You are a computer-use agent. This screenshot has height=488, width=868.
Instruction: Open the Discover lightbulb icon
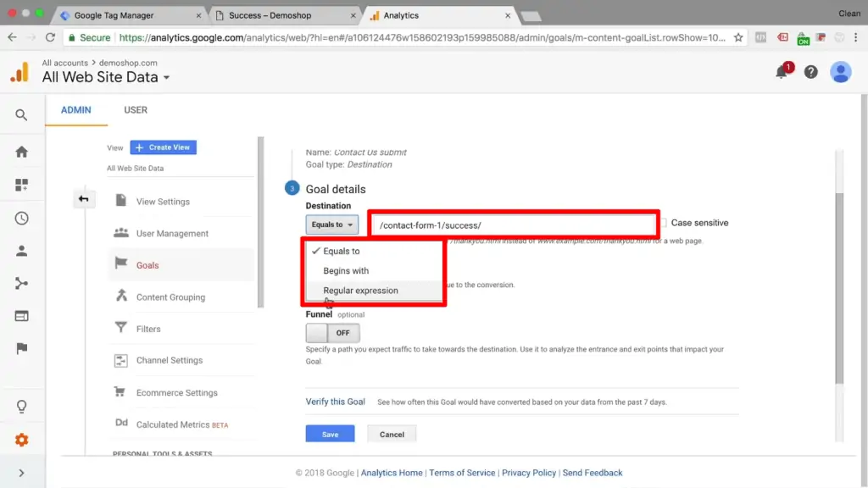[22, 408]
